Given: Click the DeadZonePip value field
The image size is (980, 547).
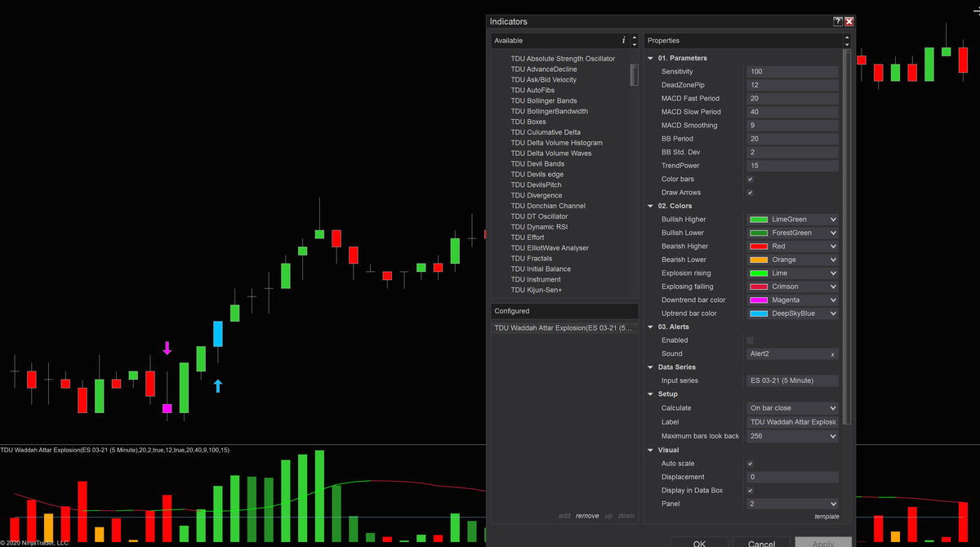Looking at the screenshot, I should pos(793,85).
